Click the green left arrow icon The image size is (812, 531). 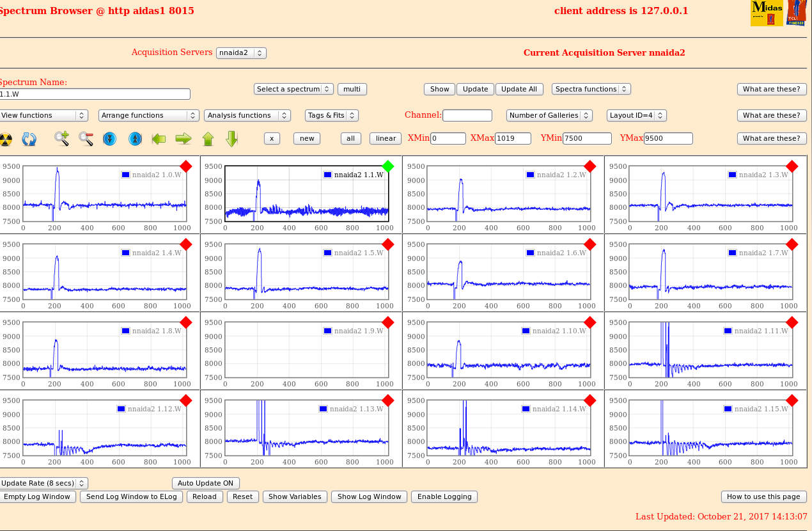click(159, 138)
